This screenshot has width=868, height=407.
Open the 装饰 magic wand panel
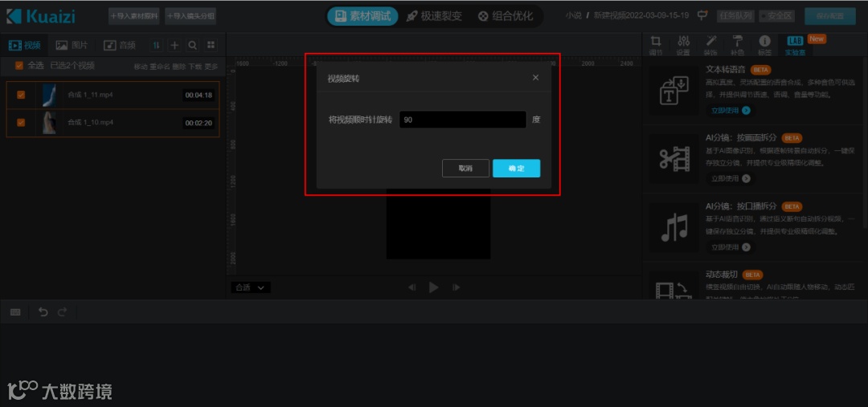pos(710,45)
